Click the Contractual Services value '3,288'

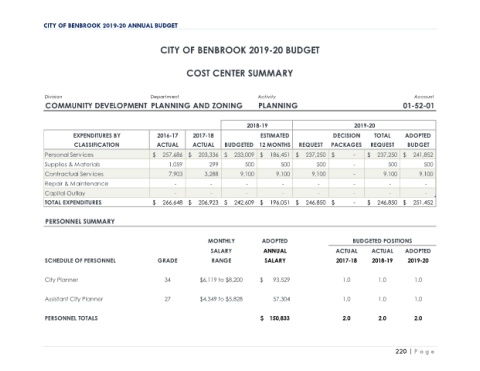[211, 174]
